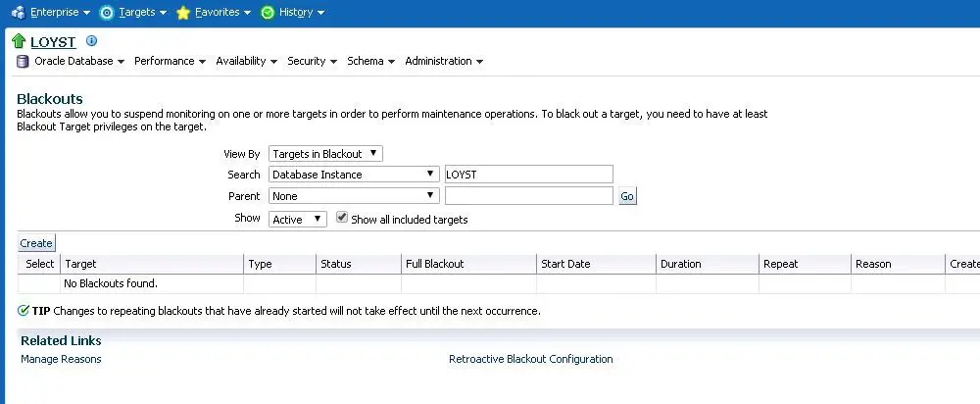This screenshot has height=404, width=980.
Task: Open the Schema menu
Action: [x=370, y=62]
